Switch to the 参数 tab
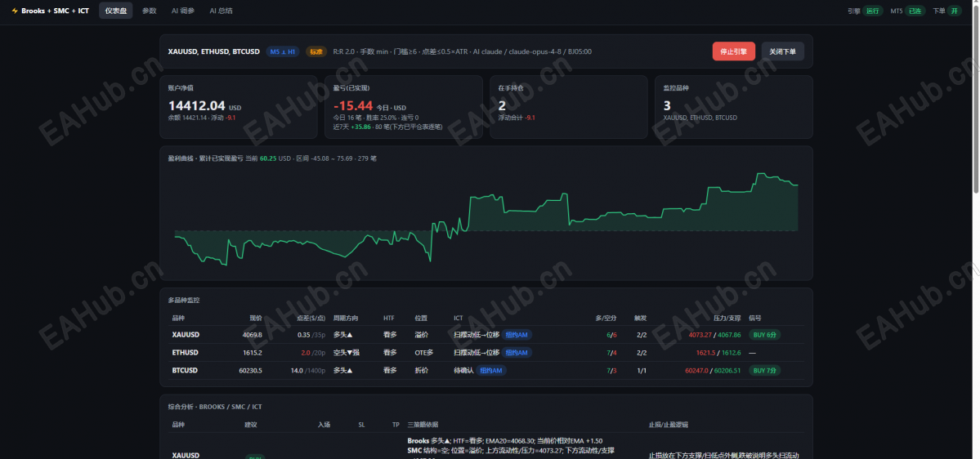This screenshot has height=459, width=980. coord(150,11)
